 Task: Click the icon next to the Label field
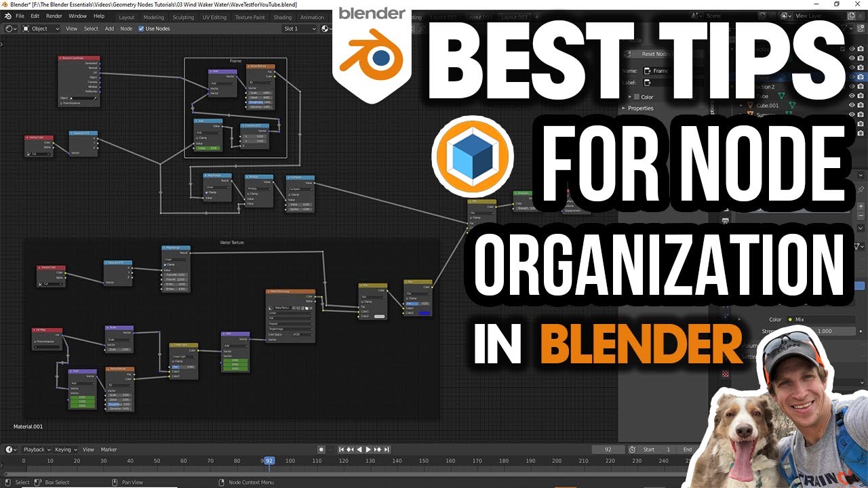click(647, 83)
